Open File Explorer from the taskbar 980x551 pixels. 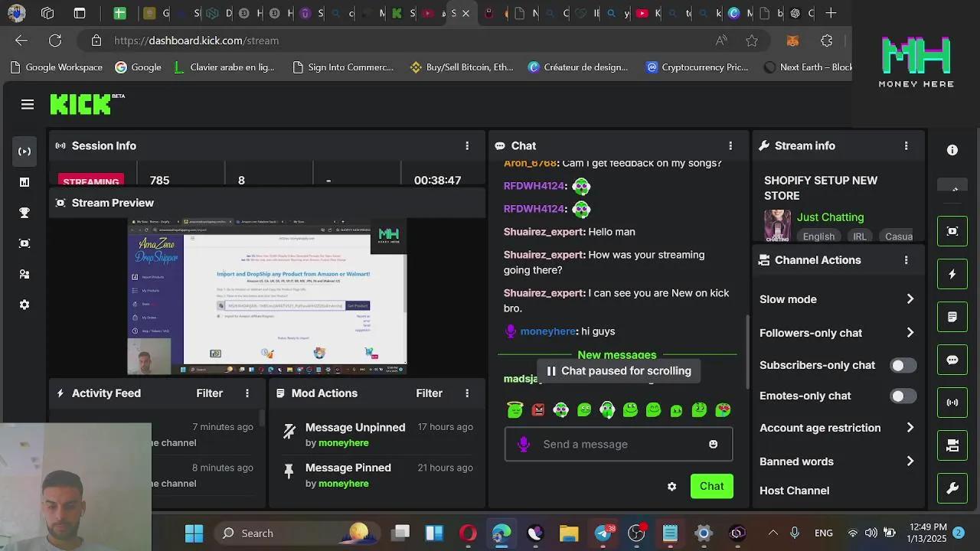click(569, 533)
